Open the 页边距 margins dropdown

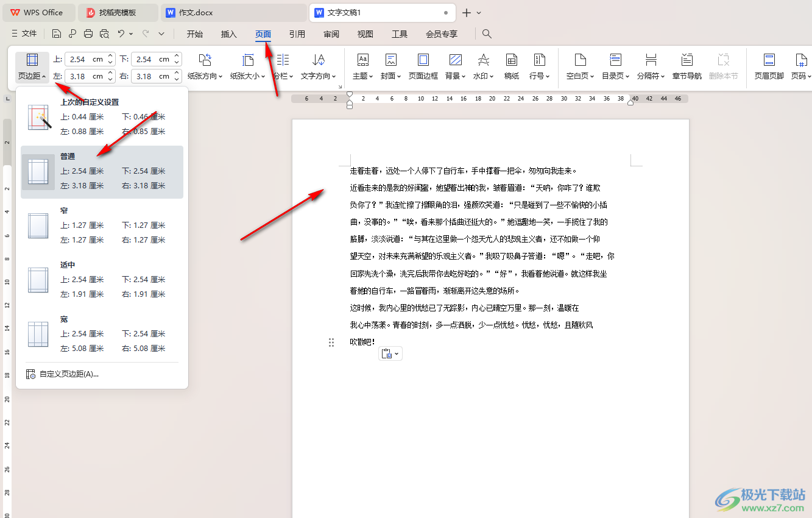[32, 68]
